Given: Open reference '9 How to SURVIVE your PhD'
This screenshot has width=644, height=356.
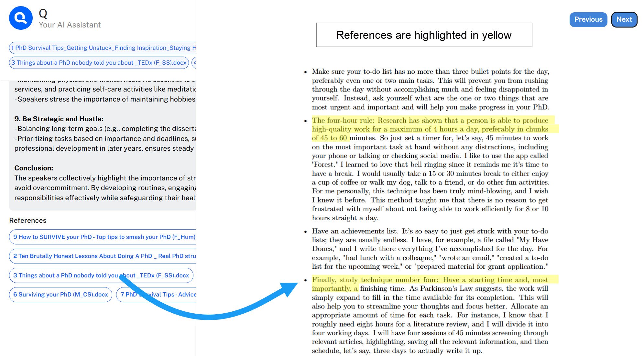Looking at the screenshot, I should [104, 237].
